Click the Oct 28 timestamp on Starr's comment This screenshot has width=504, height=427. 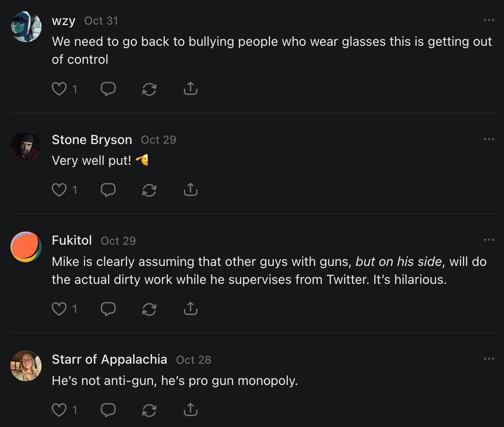193,360
